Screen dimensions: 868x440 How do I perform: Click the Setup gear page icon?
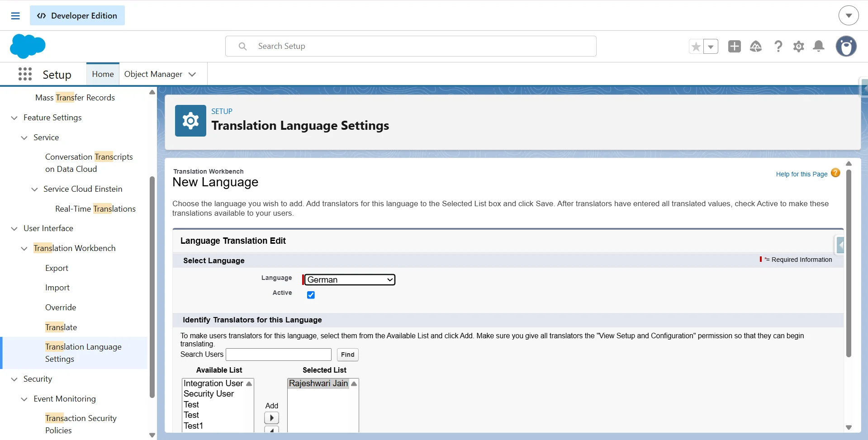point(190,121)
